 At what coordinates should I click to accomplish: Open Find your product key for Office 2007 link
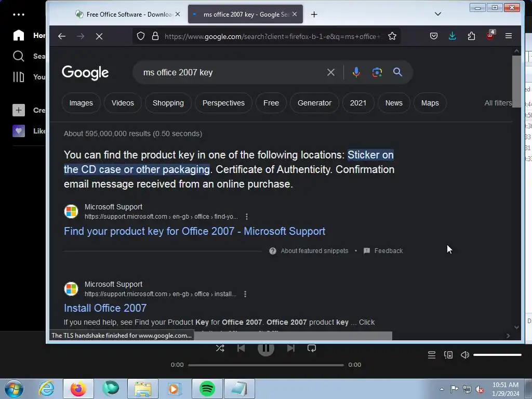(195, 231)
